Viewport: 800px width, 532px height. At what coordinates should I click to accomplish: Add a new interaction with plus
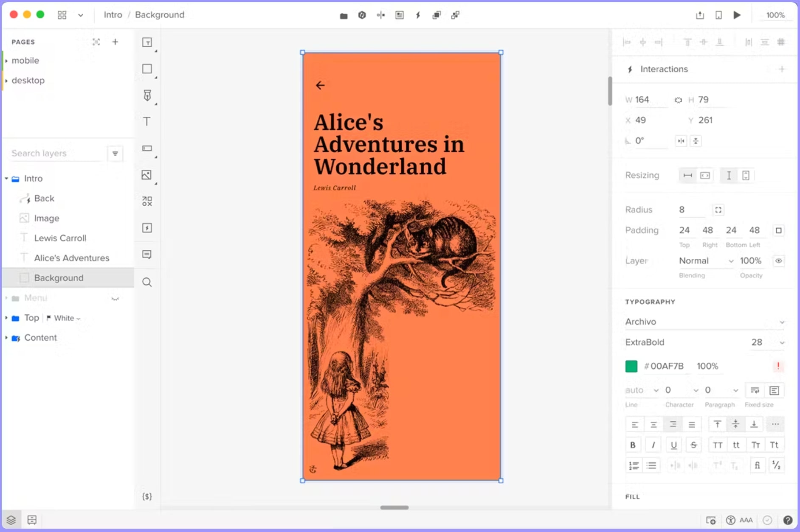coord(782,69)
